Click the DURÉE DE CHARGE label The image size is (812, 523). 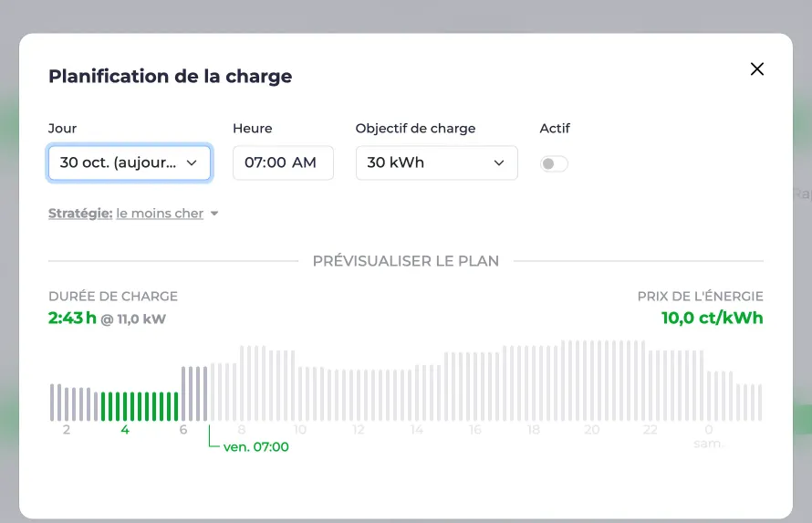[x=113, y=297]
